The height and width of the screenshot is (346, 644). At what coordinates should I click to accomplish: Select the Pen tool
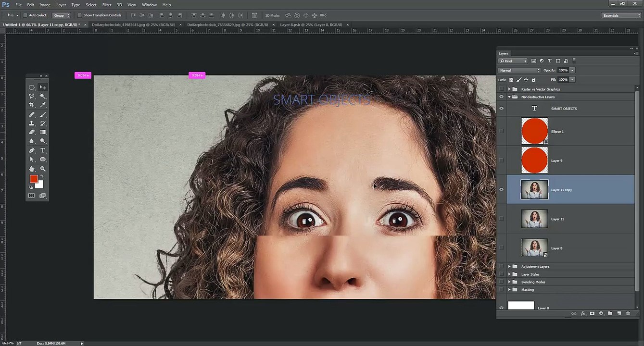[x=32, y=150]
